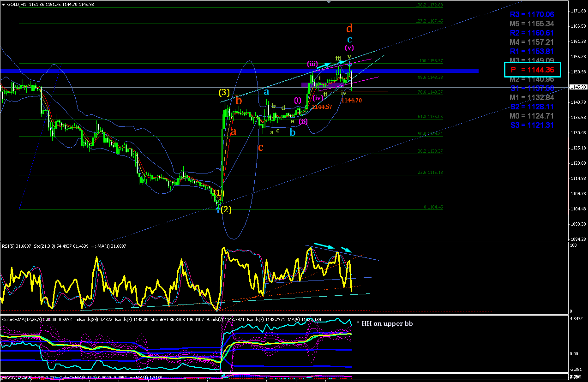Select the R3 = 1170.06 resistance label
This screenshot has width=588, height=382.
coord(532,14)
